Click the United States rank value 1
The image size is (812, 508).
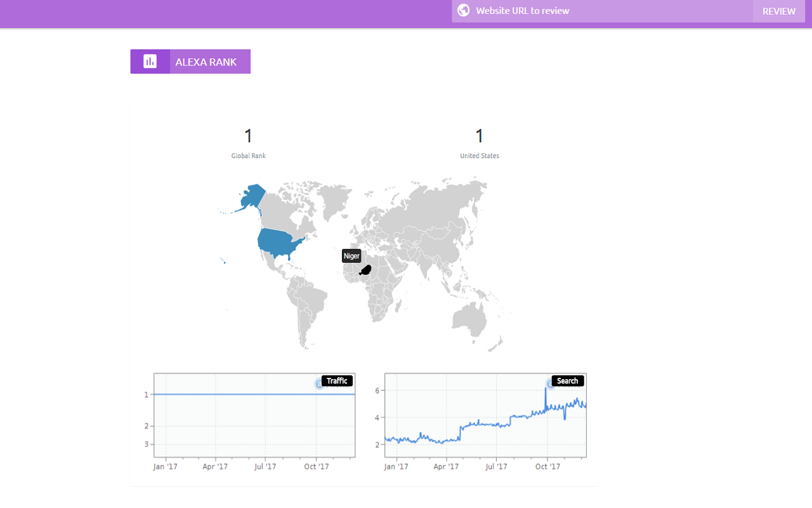[480, 136]
